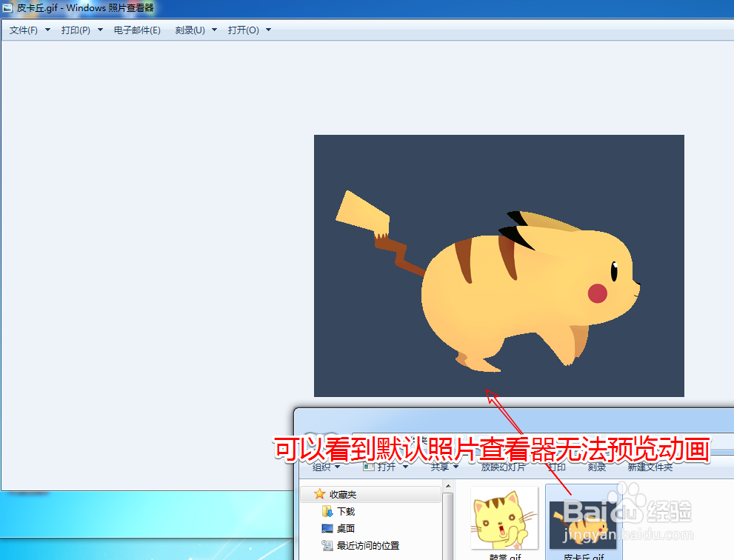The width and height of the screenshot is (734, 560).
Task: Open the 文件(F) menu in photo viewer
Action: coord(30,30)
